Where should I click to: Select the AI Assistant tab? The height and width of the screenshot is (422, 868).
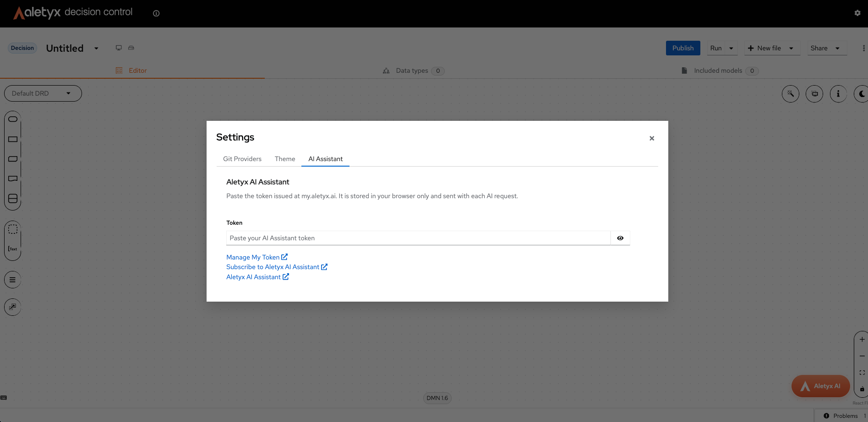[x=325, y=159]
